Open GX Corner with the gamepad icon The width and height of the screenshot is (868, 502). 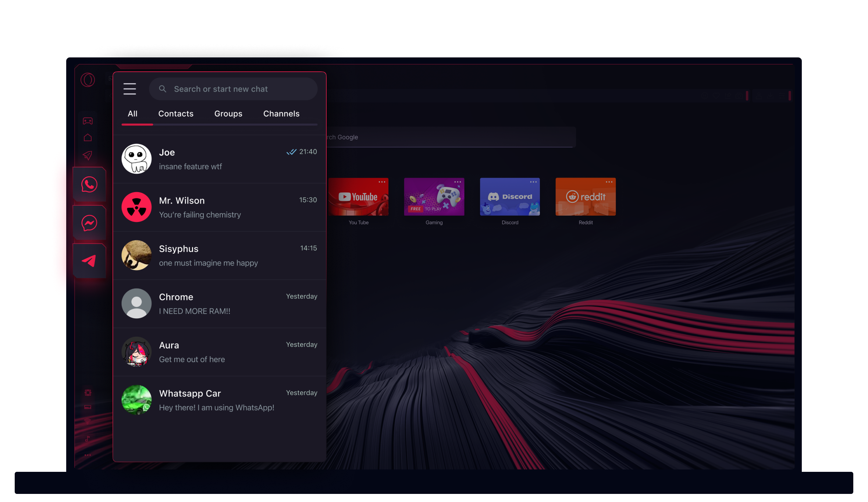click(x=88, y=121)
